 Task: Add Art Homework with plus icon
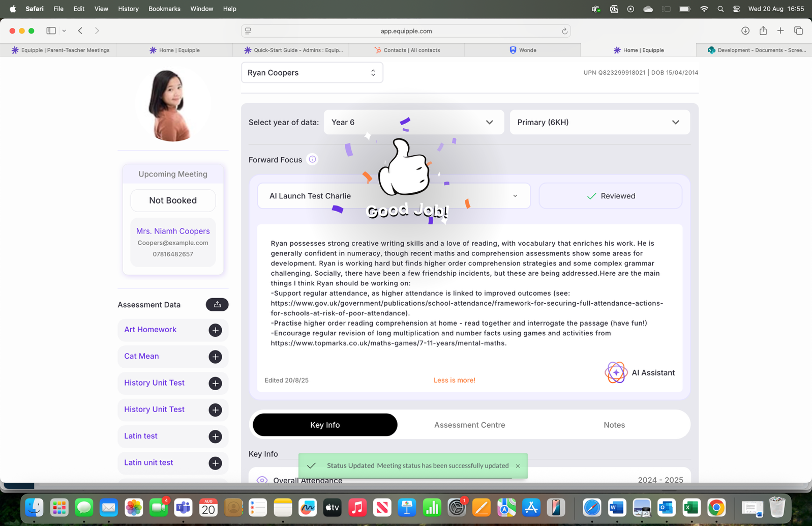(x=215, y=330)
